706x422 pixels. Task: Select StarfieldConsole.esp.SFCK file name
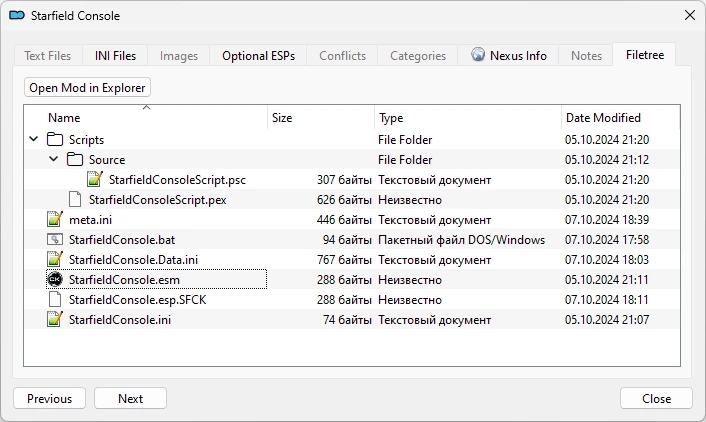pos(137,299)
